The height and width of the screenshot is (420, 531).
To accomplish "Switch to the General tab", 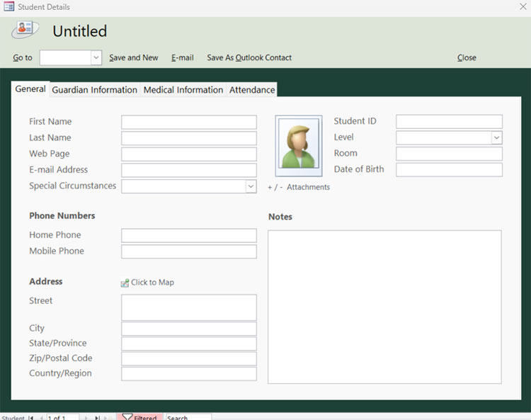I will (x=30, y=89).
